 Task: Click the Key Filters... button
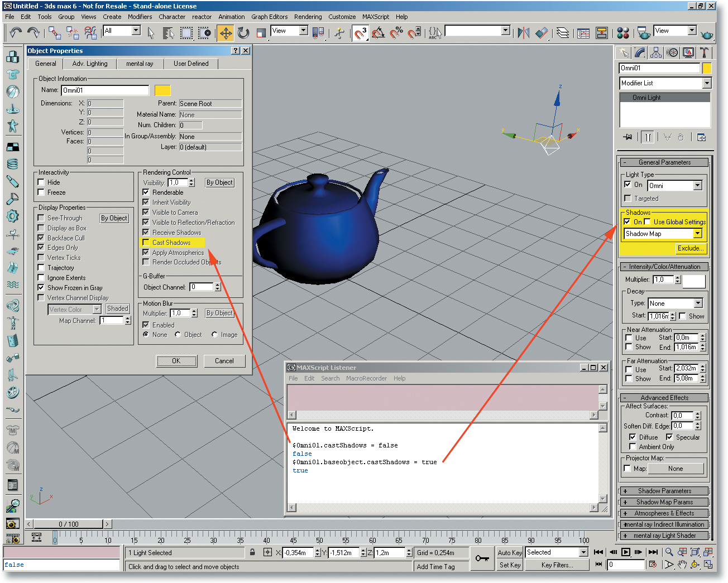(x=557, y=565)
